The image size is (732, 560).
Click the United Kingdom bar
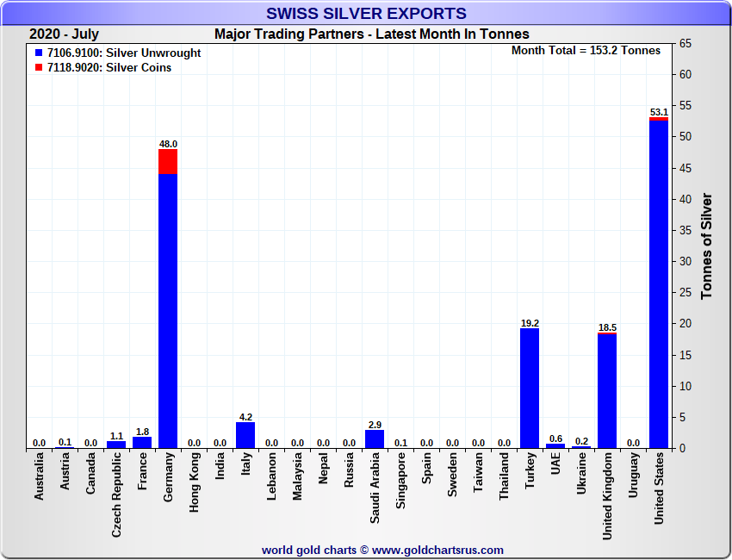coord(607,390)
